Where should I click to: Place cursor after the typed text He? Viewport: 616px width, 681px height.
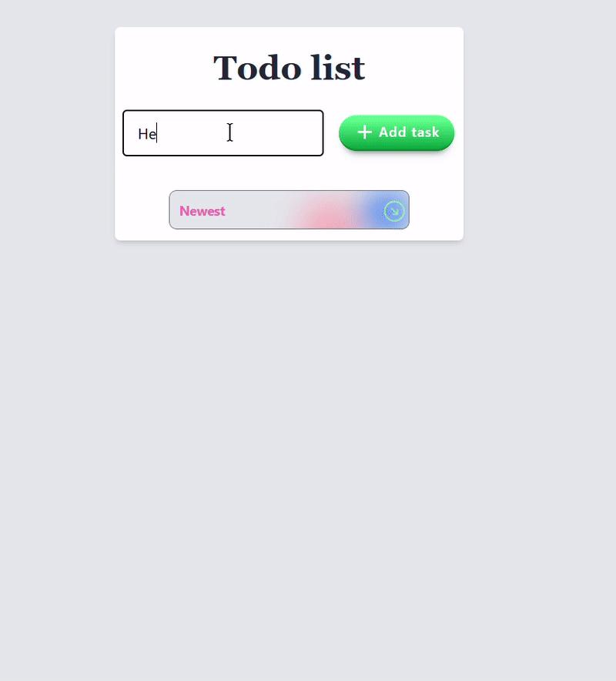[157, 134]
